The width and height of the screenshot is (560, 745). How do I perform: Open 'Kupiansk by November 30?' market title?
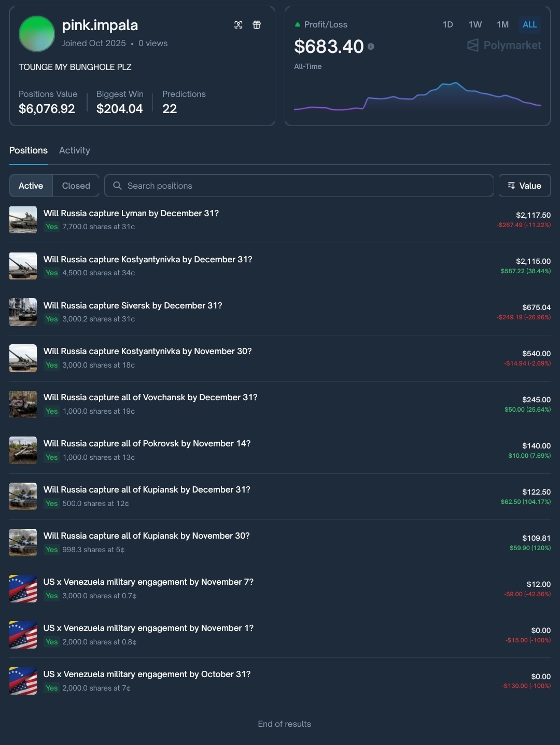point(147,536)
